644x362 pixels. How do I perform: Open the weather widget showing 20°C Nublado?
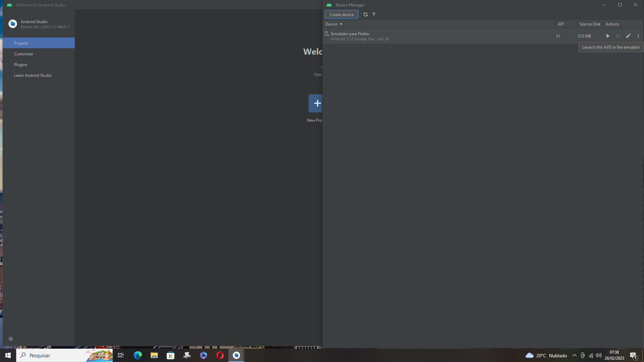(546, 355)
